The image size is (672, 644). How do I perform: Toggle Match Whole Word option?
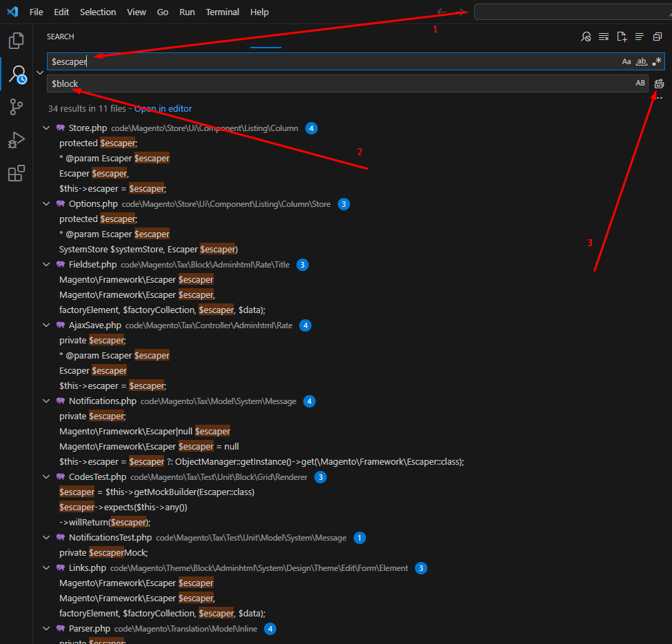coord(642,61)
